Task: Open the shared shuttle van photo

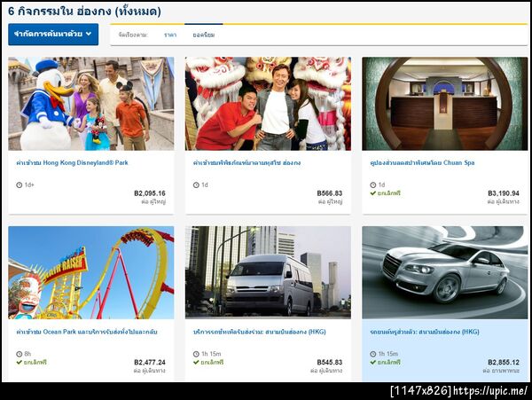Action: (x=268, y=272)
